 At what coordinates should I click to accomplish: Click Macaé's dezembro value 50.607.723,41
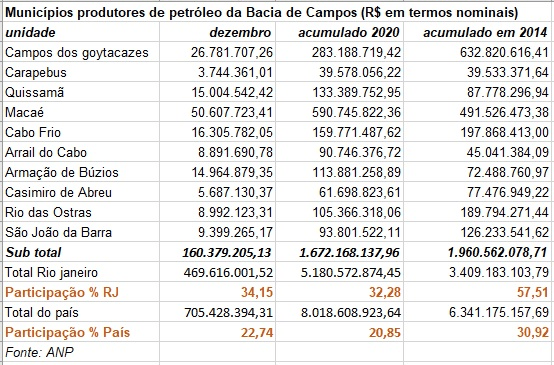(232, 112)
